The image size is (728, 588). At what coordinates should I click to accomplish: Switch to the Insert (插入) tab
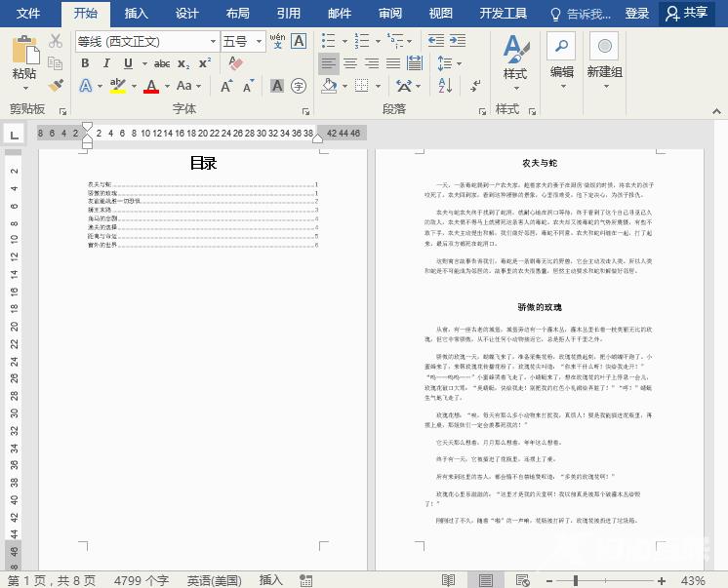(137, 14)
